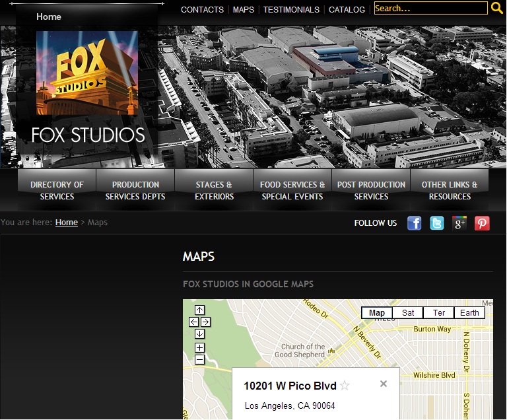Click the Maps breadcrumb text
Viewport: 507px width, 420px height.
pos(98,223)
